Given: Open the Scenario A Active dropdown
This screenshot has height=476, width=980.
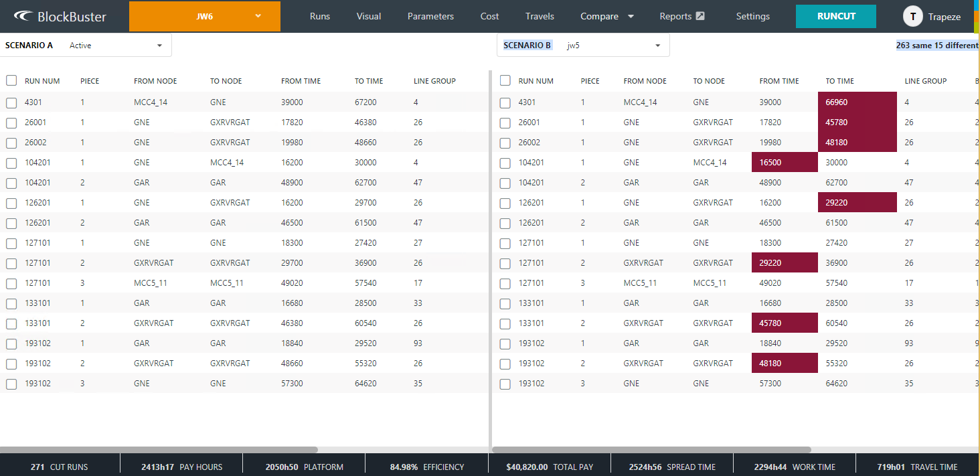Looking at the screenshot, I should coord(116,45).
